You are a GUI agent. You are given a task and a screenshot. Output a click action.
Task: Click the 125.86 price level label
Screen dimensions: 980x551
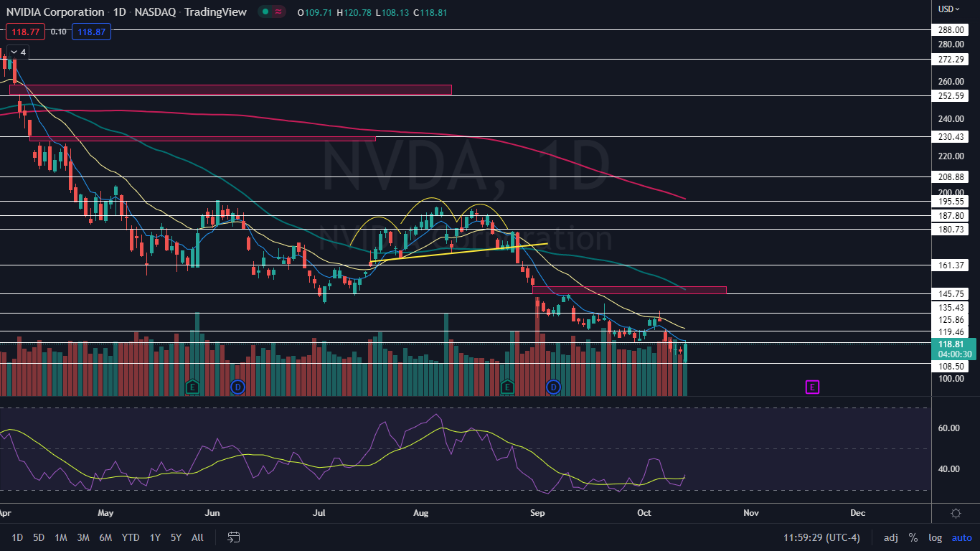point(951,320)
